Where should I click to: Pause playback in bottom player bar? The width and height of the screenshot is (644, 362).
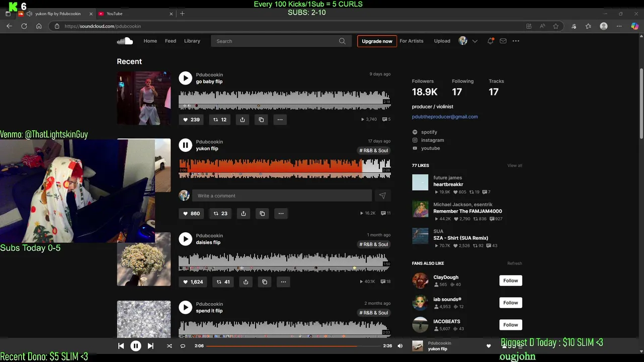136,346
